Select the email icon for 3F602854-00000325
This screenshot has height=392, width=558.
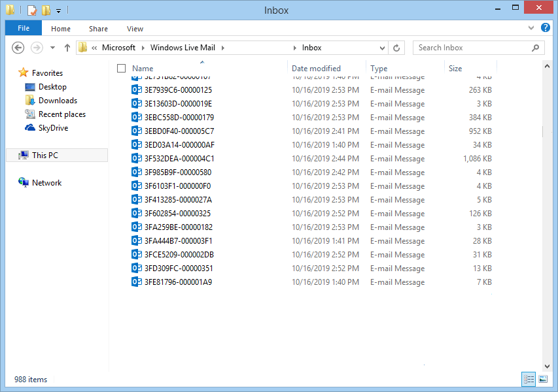click(x=137, y=213)
